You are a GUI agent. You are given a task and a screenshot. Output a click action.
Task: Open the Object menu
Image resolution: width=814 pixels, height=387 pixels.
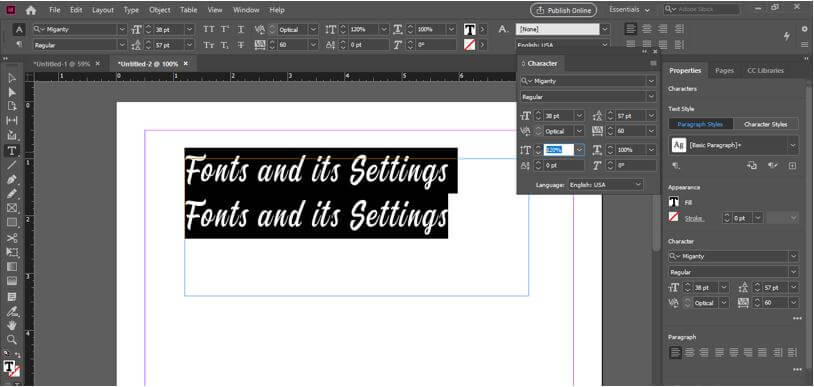pos(159,10)
